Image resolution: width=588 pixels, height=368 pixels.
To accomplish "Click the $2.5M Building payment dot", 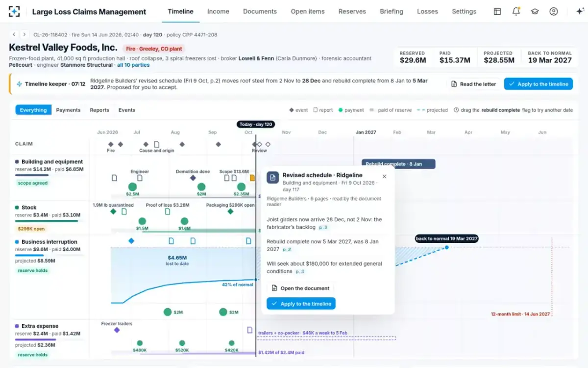I will coord(132,187).
